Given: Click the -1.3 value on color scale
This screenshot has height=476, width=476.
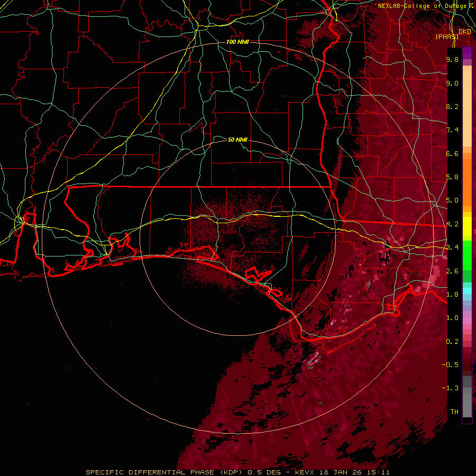Looking at the screenshot, I should coord(450,388).
